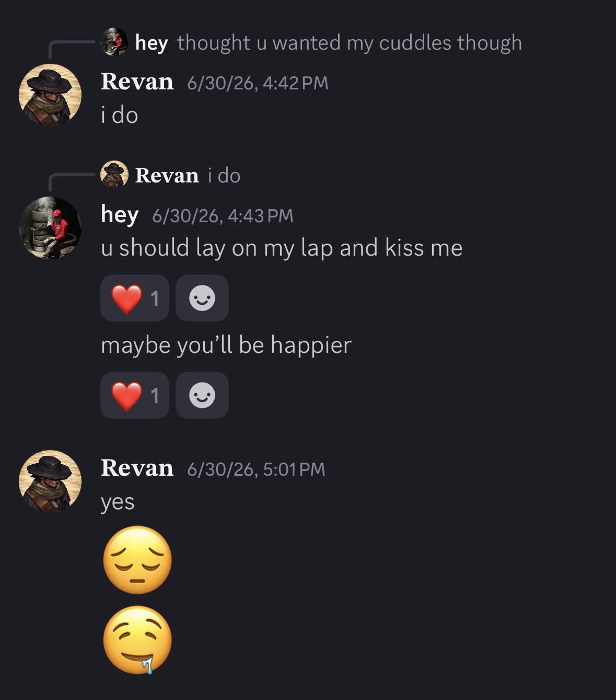The width and height of the screenshot is (616, 700).
Task: Toggle heart reaction under 'kiss me' message
Action: (135, 298)
